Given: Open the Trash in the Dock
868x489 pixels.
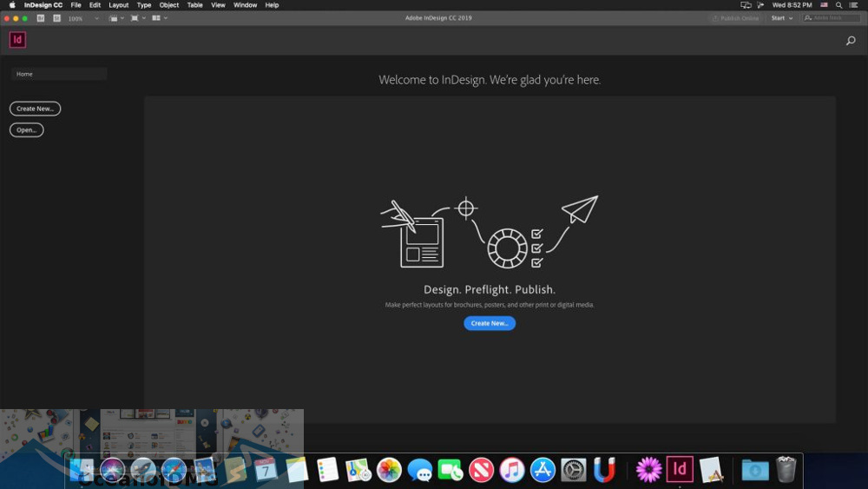Looking at the screenshot, I should (786, 470).
